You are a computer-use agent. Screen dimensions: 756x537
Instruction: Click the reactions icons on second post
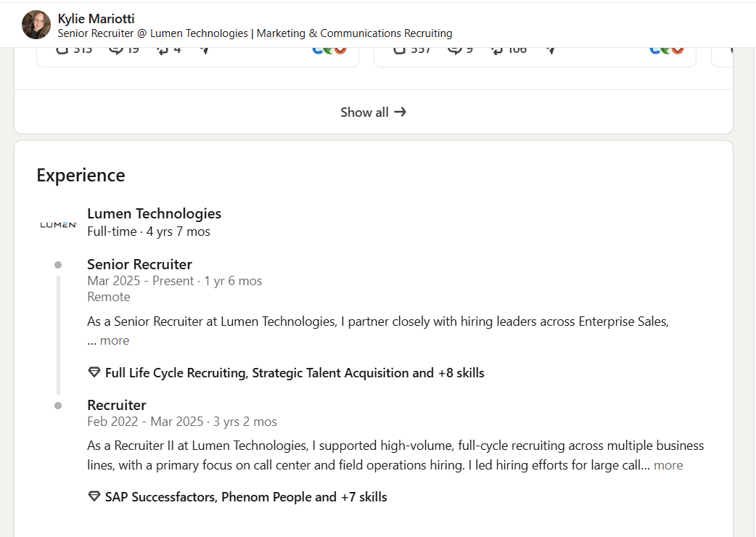click(x=667, y=50)
